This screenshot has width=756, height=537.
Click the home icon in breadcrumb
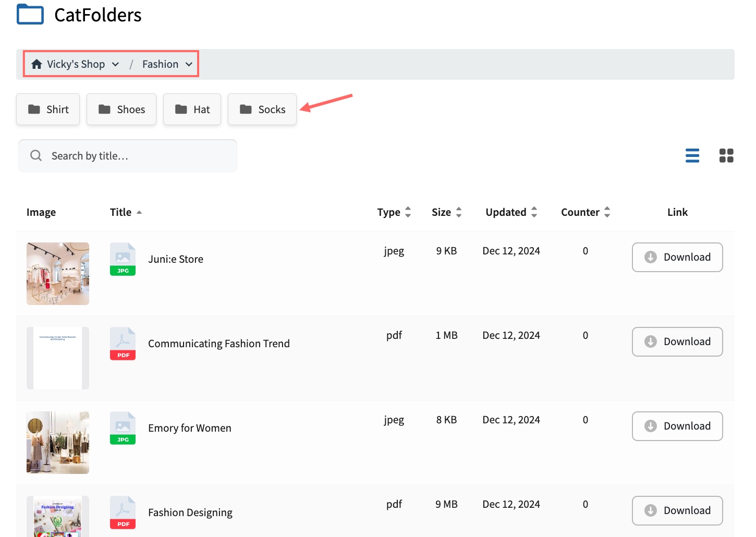point(36,64)
